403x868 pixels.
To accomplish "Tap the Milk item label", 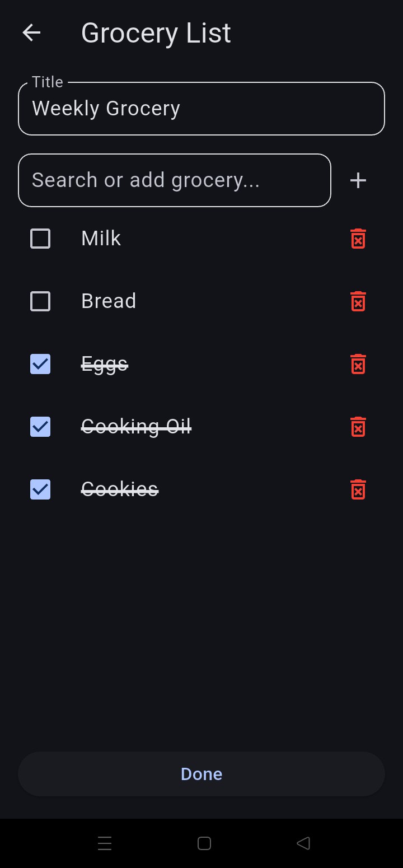I will (101, 239).
